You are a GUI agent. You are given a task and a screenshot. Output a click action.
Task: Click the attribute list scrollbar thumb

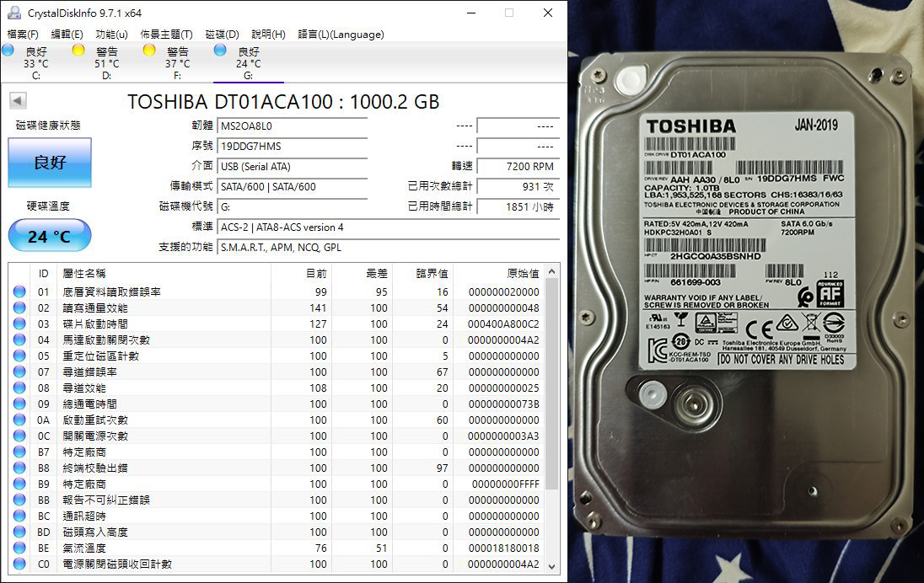pyautogui.click(x=551, y=384)
